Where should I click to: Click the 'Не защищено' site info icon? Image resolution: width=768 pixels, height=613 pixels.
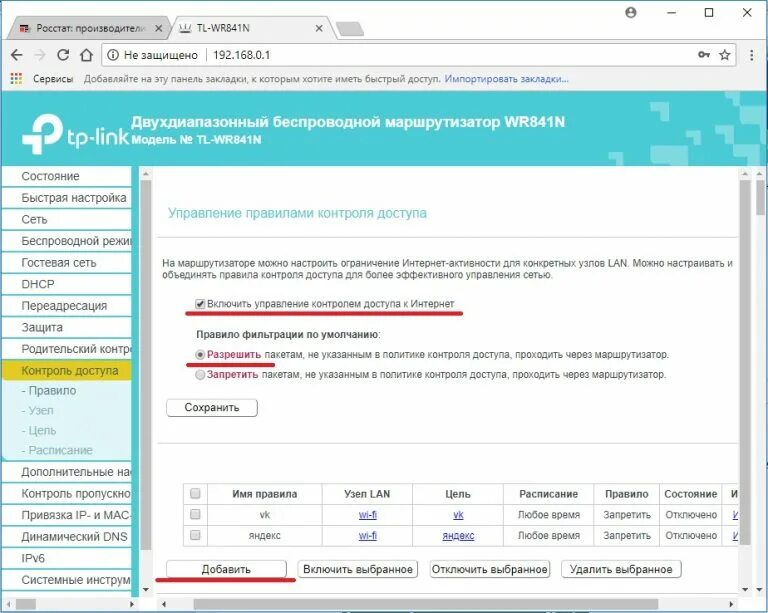click(113, 55)
